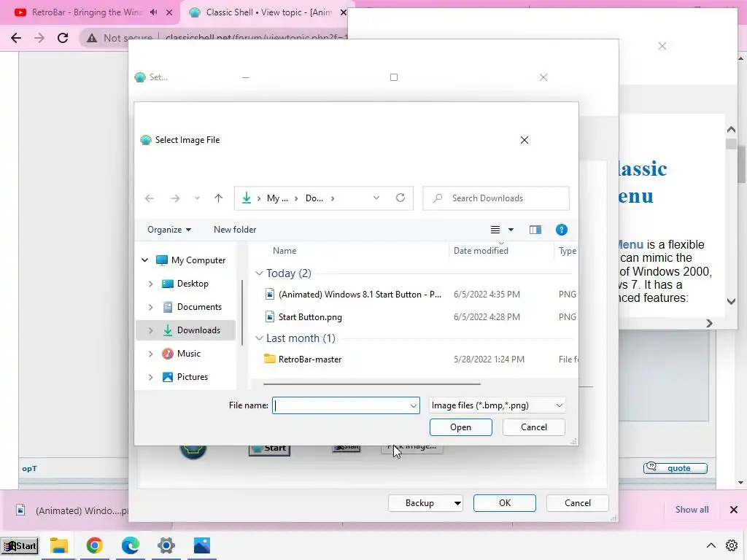Select My Computer in navigation tree
The height and width of the screenshot is (560, 747).
[x=191, y=260]
